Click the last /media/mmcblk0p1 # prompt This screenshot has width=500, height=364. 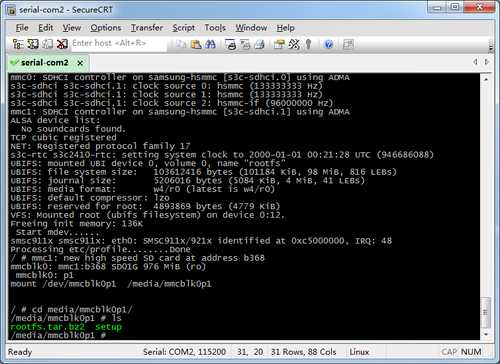click(x=58, y=335)
